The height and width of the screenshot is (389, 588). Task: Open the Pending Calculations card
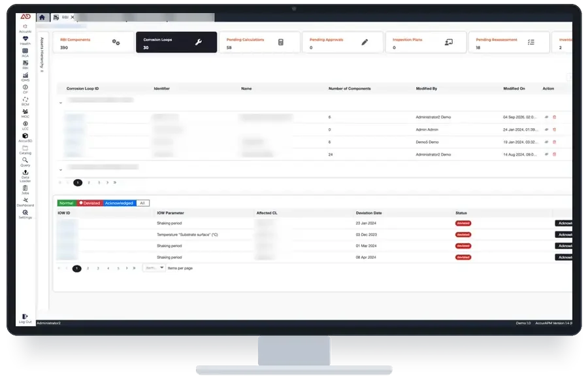click(259, 42)
